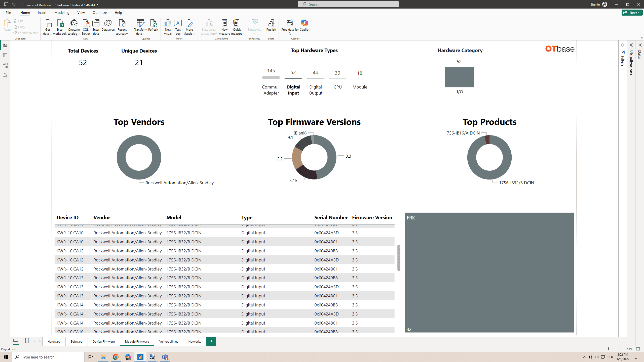Switch to Model view in sidebar
This screenshot has height=362, width=644.
point(5,65)
